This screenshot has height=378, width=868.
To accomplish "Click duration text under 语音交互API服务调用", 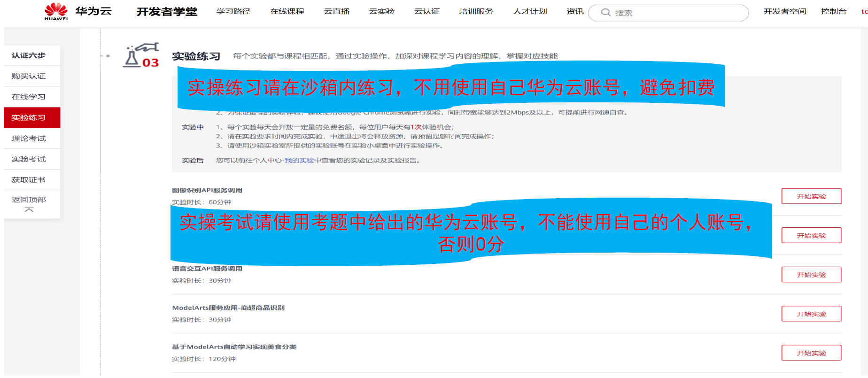I will 201,281.
